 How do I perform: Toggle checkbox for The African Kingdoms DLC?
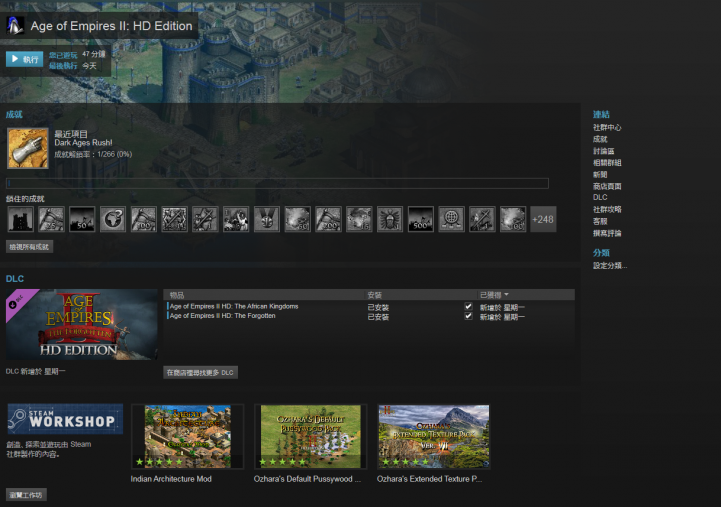[468, 306]
